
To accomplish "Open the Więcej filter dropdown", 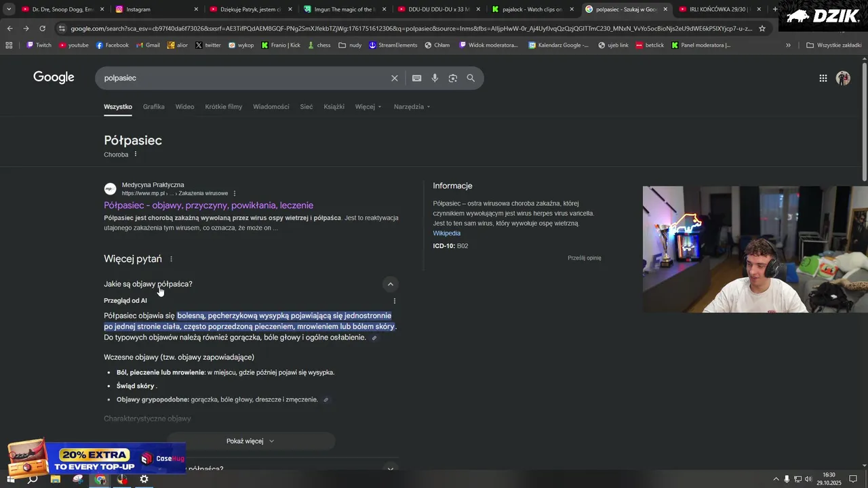I will click(x=368, y=106).
